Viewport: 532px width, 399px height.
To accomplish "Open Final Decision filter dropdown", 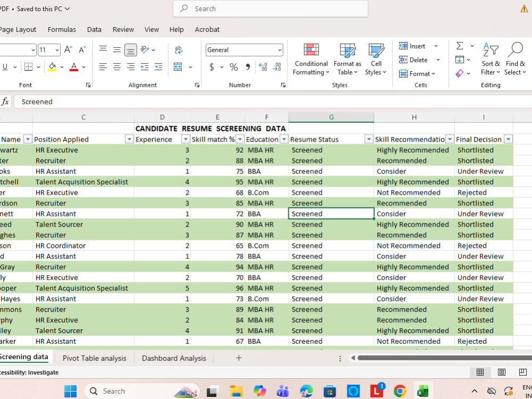I will (508, 139).
